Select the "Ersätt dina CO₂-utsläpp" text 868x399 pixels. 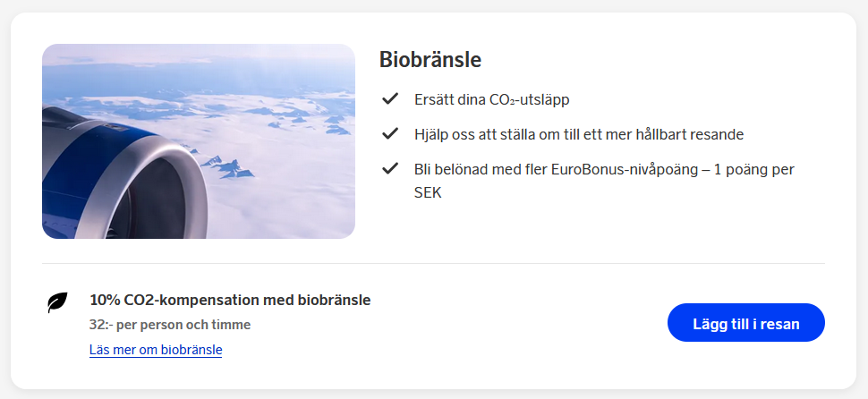pyautogui.click(x=491, y=99)
